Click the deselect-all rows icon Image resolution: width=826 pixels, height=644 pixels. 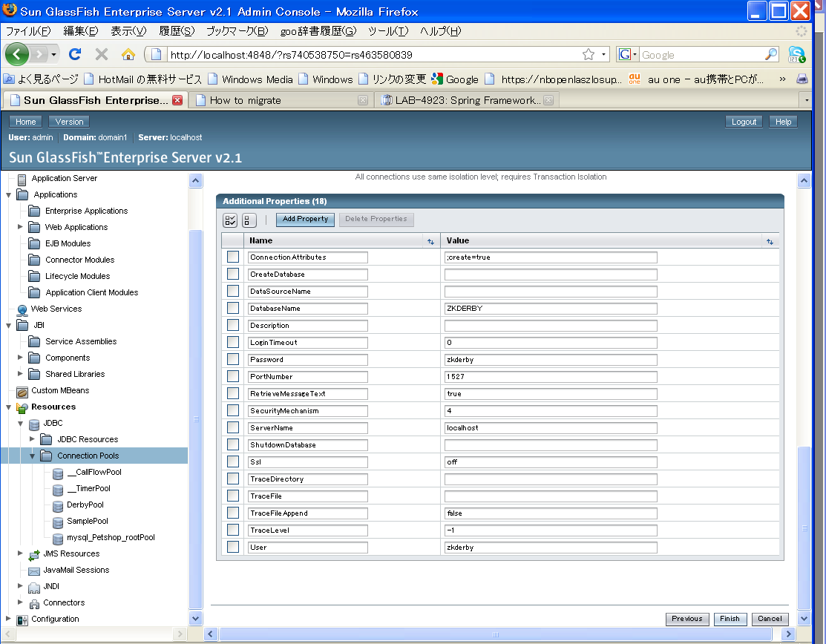249,220
